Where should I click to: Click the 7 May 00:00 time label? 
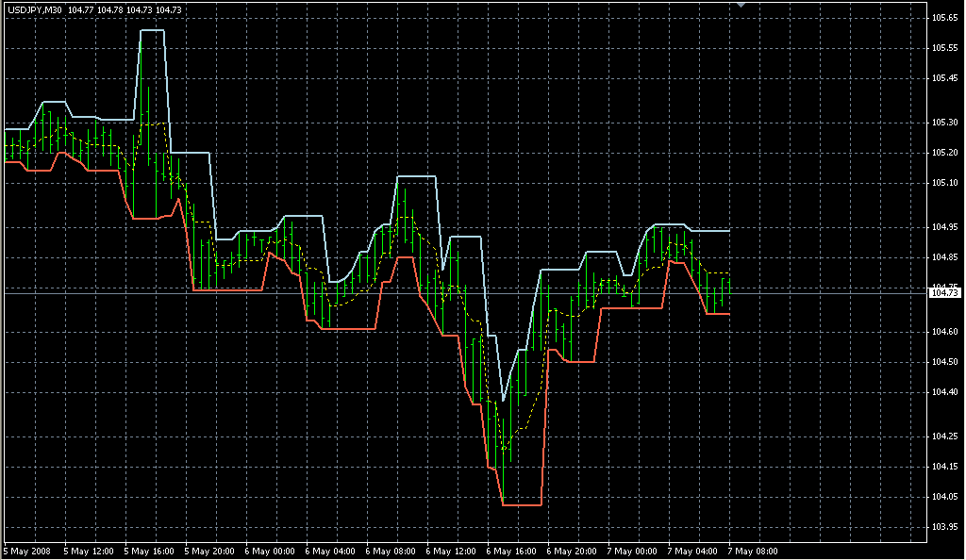click(x=631, y=550)
